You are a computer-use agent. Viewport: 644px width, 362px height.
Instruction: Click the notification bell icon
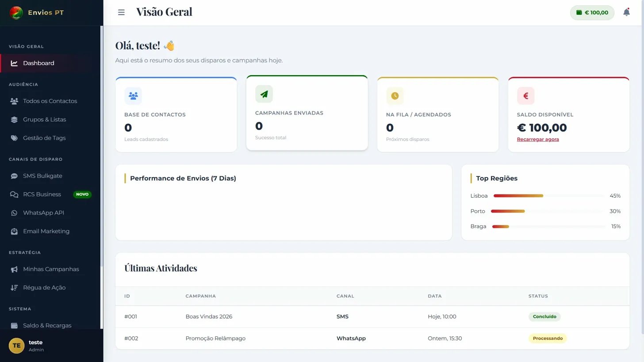tap(626, 12)
